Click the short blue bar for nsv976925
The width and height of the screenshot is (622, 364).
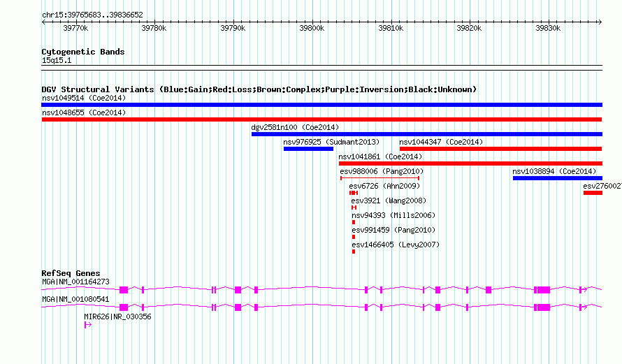click(x=309, y=149)
